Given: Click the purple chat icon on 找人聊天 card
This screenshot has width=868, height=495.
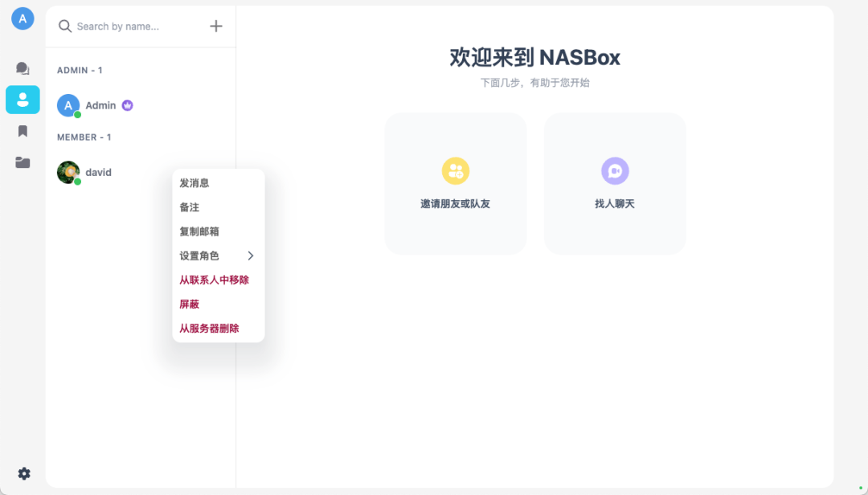Looking at the screenshot, I should 615,171.
